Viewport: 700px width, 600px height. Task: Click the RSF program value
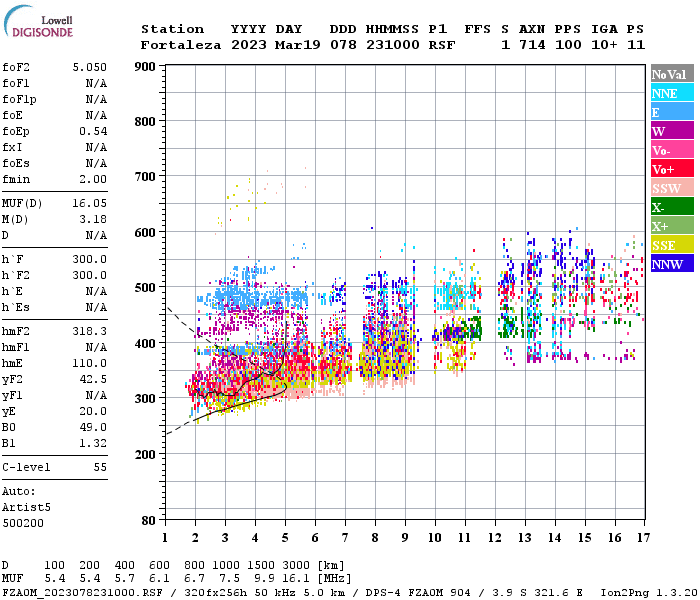point(442,45)
